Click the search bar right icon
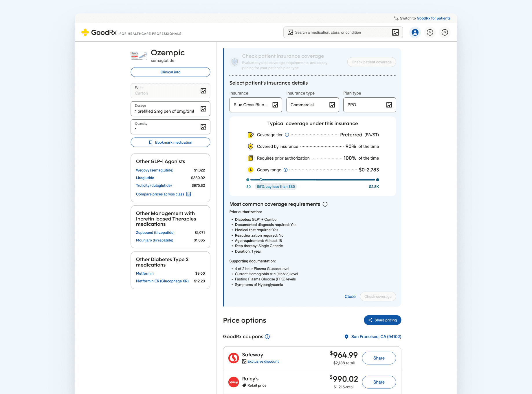Image resolution: width=532 pixels, height=394 pixels. (x=395, y=32)
